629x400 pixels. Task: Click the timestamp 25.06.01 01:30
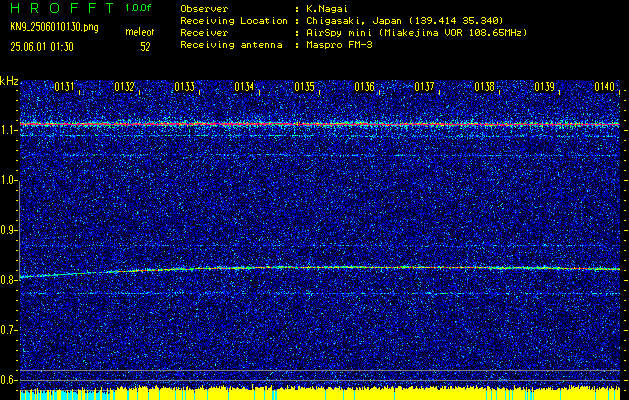tap(42, 47)
